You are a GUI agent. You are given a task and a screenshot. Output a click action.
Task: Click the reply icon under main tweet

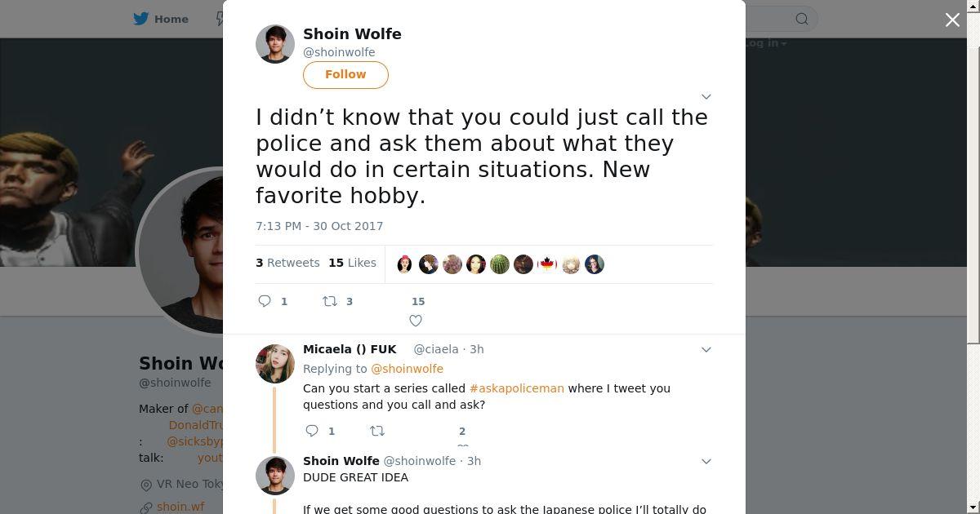265,301
